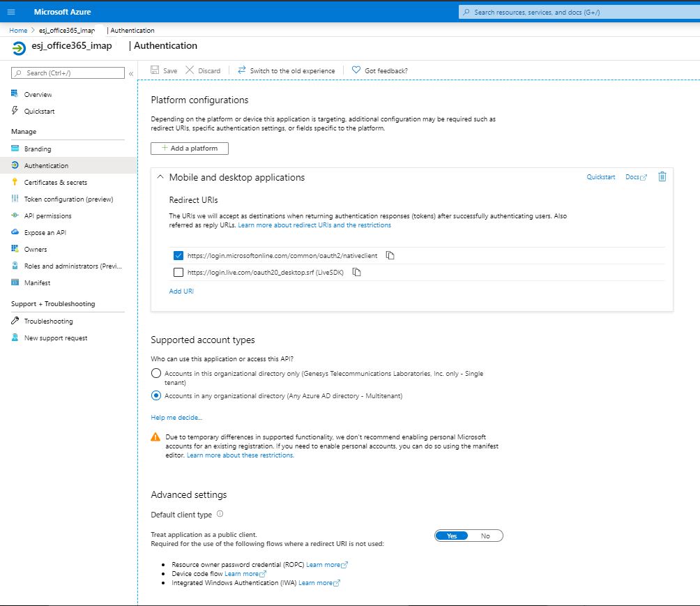Image resolution: width=700 pixels, height=606 pixels.
Task: Copy the nativeclient redirect URI
Action: tap(390, 255)
